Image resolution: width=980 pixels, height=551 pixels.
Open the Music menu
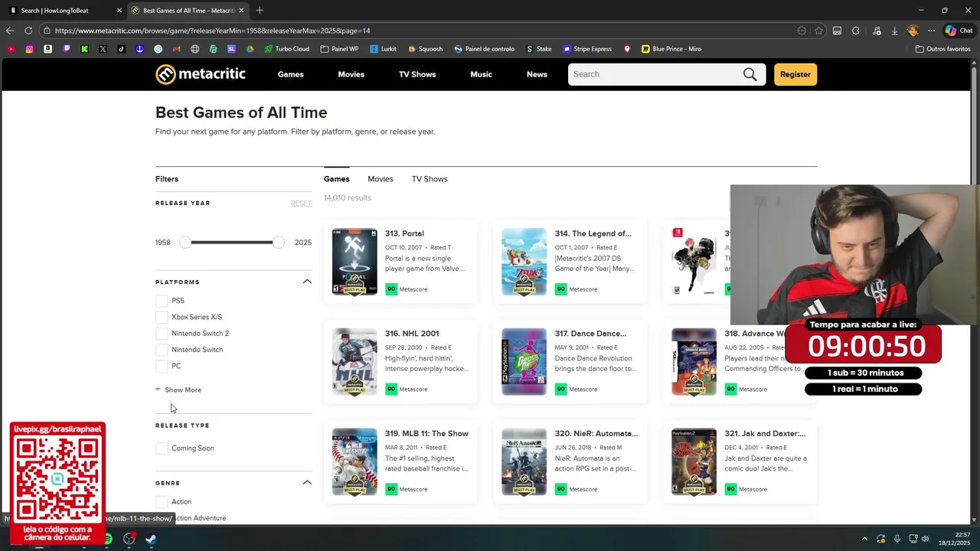point(481,74)
